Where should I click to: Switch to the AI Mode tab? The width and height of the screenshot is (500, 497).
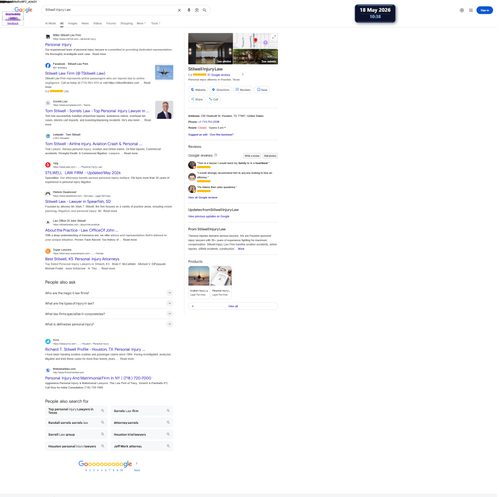click(x=51, y=24)
